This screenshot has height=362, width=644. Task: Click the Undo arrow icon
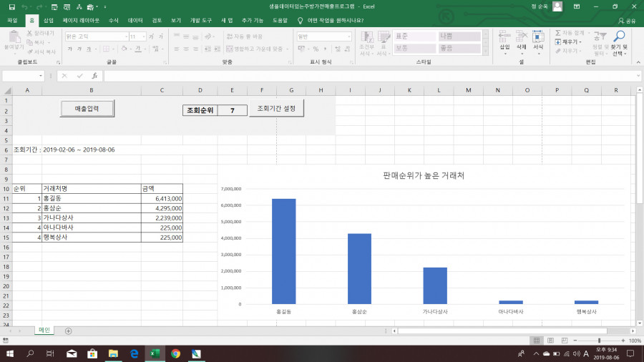pos(25,7)
